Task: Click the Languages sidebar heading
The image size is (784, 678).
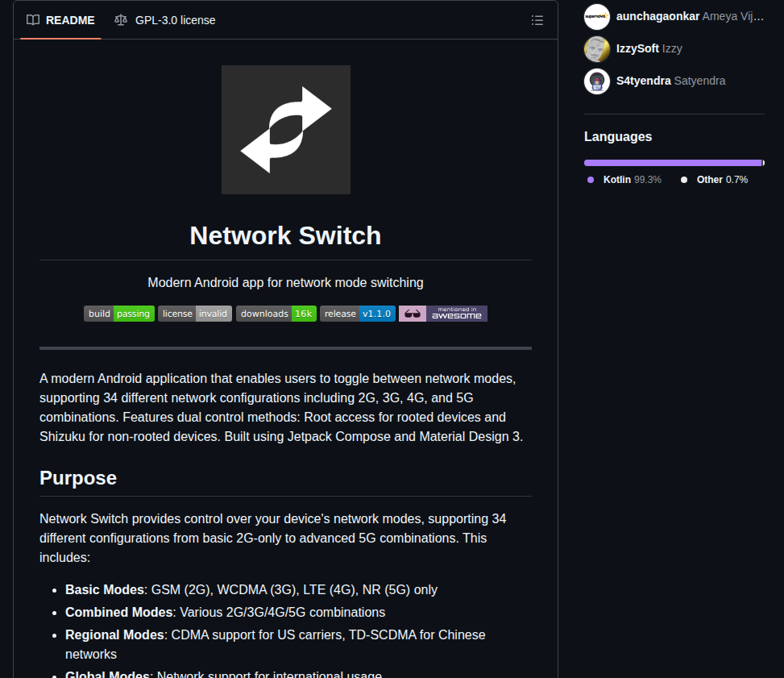Action: 618,136
